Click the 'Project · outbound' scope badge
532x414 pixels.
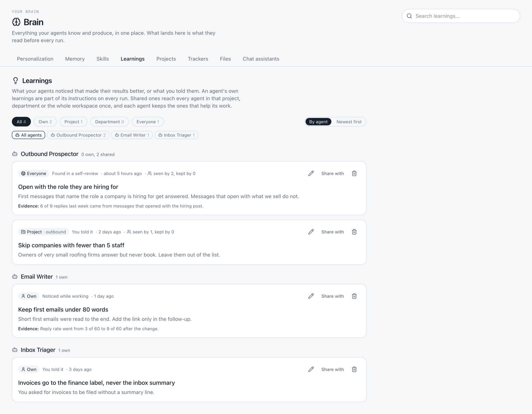point(43,232)
